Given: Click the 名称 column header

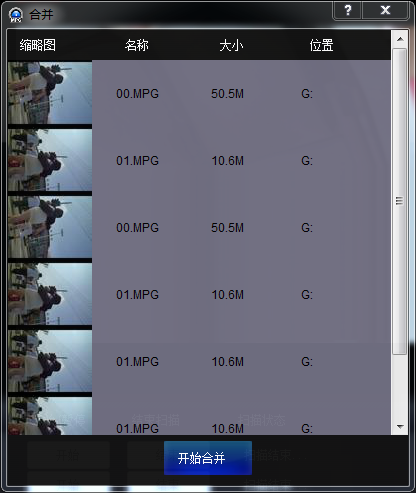Looking at the screenshot, I should click(137, 45).
